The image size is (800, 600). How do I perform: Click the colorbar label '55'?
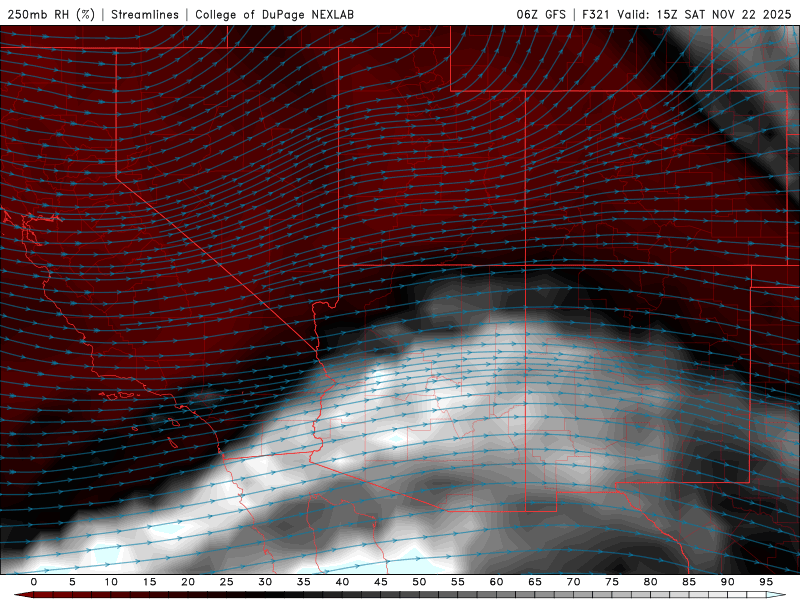[x=458, y=582]
